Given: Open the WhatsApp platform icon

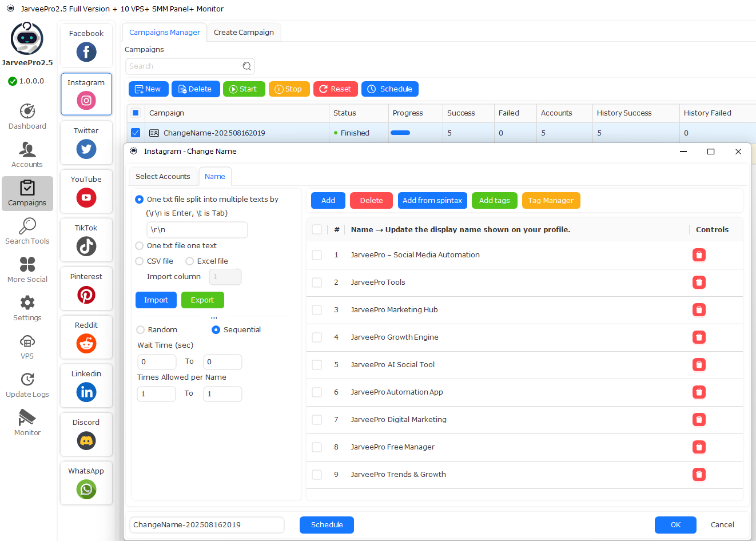Looking at the screenshot, I should pyautogui.click(x=86, y=490).
